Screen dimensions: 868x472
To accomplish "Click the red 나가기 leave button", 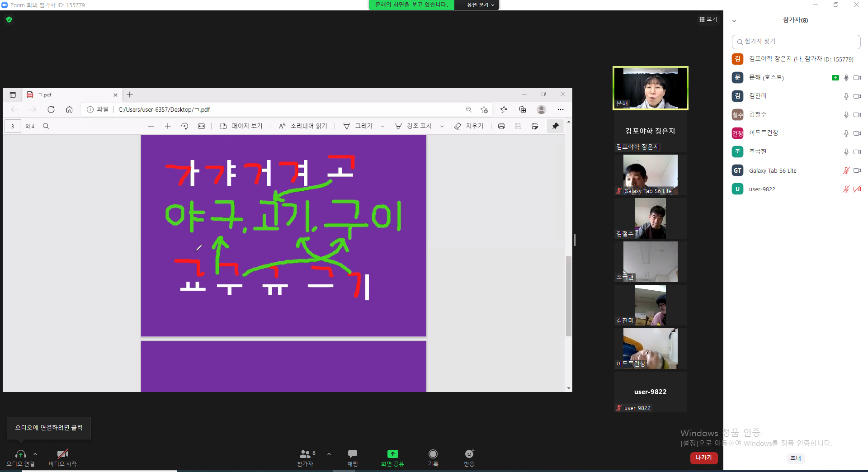I will point(704,458).
